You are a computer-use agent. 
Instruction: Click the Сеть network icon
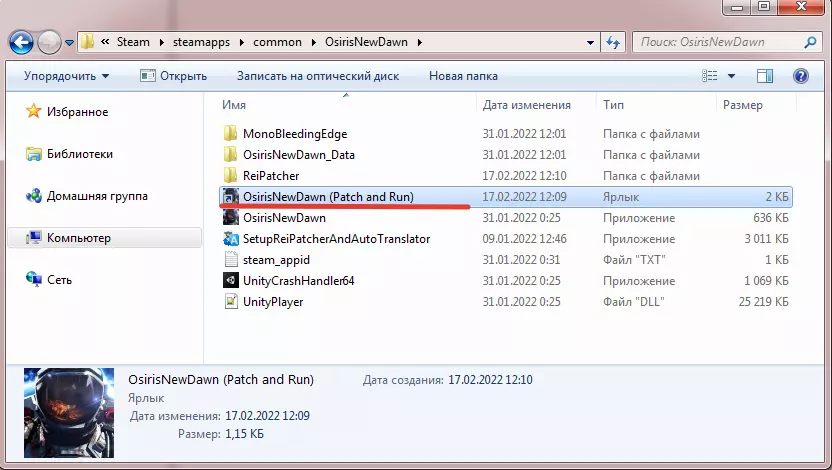tap(33, 279)
